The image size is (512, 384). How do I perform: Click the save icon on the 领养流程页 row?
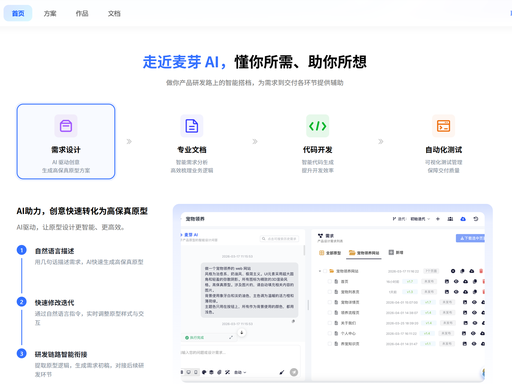pyautogui.click(x=465, y=312)
